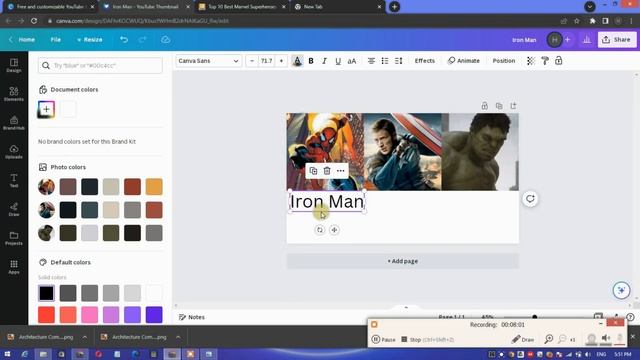The image size is (640, 360).
Task: Open the Apps sidebar panel
Action: (x=14, y=267)
